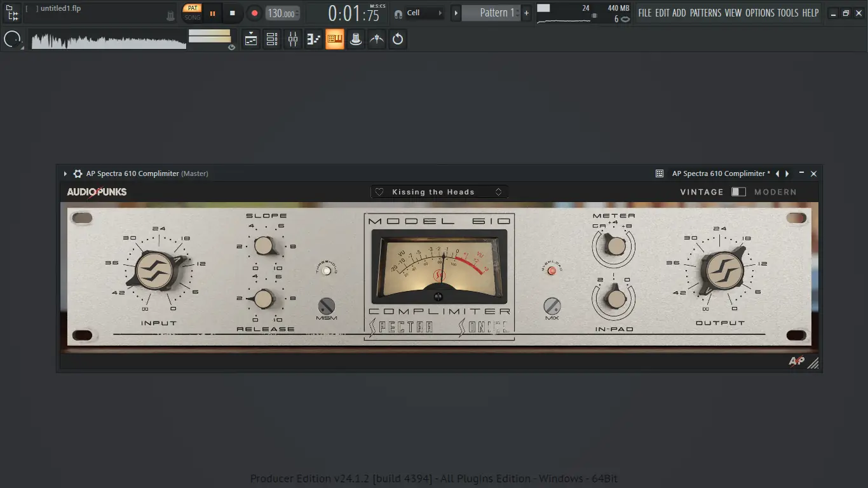Click the tempo tapper metronome icon

tap(377, 39)
